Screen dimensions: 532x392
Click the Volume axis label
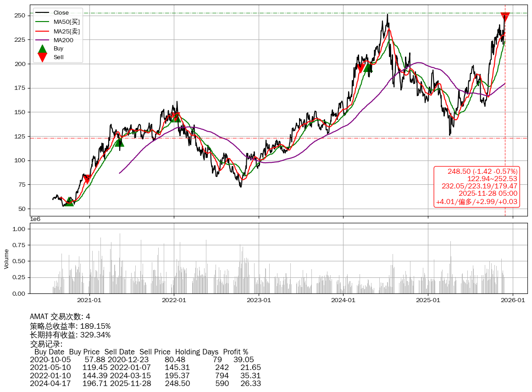pyautogui.click(x=6, y=259)
